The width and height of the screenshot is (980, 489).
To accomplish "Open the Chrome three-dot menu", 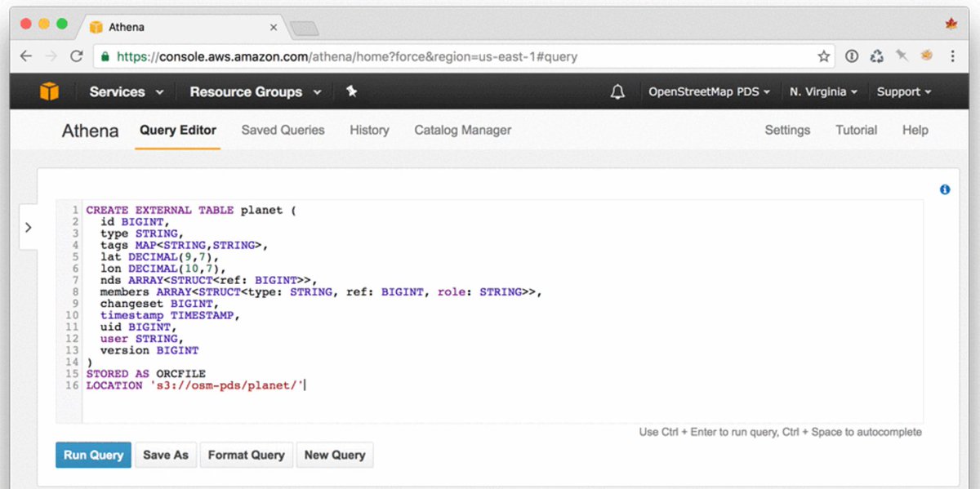I will click(952, 56).
